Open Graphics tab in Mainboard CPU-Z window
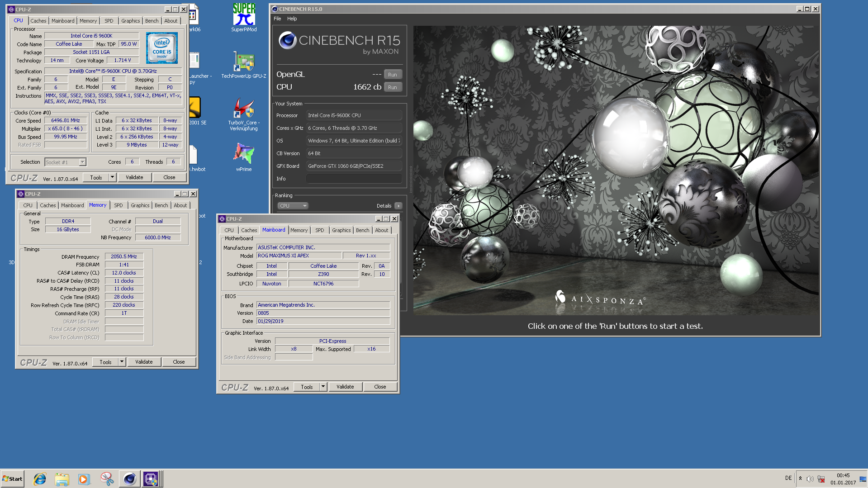 342,230
